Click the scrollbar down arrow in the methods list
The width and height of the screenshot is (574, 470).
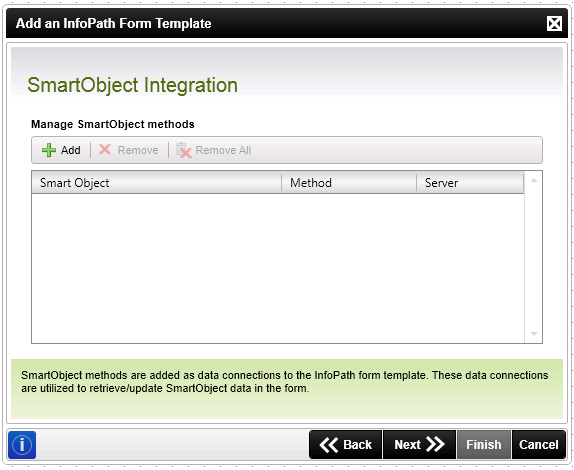[x=534, y=334]
